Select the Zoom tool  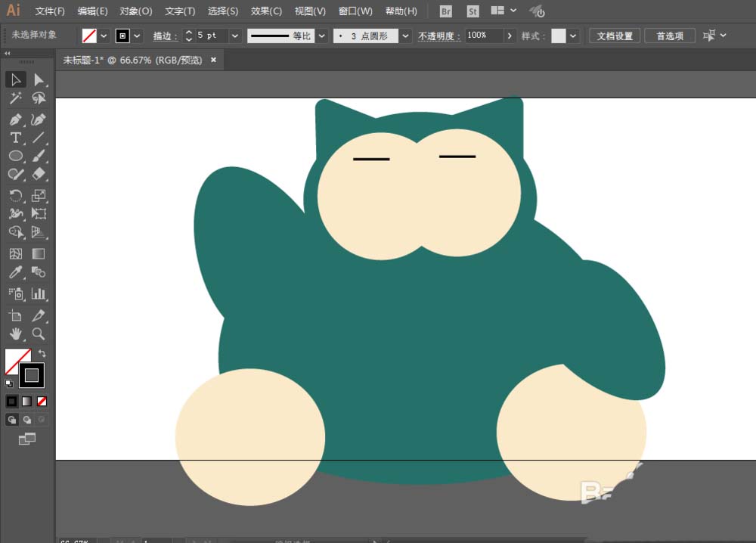click(x=39, y=334)
